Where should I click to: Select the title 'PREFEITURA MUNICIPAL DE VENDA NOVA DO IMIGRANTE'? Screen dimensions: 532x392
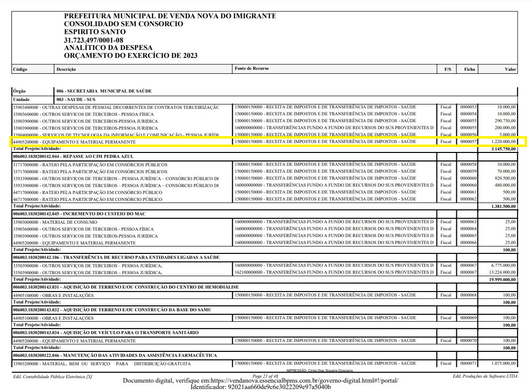coord(170,16)
